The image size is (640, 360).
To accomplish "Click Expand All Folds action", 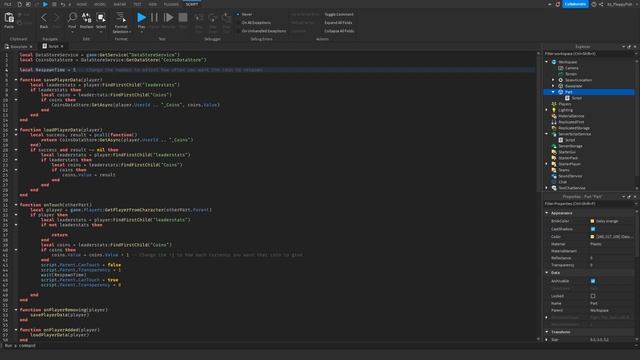I will [338, 23].
